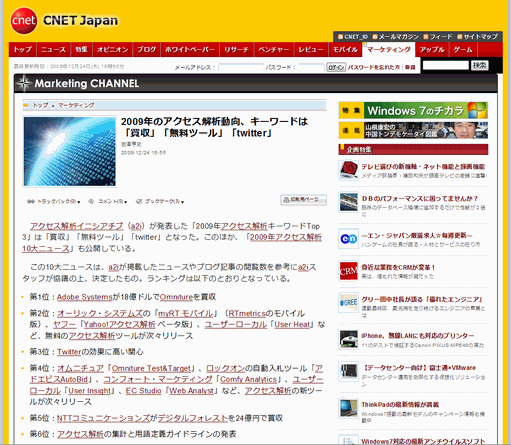The height and width of the screenshot is (445, 511).
Task: Focus the site search text box
Action: [446, 65]
